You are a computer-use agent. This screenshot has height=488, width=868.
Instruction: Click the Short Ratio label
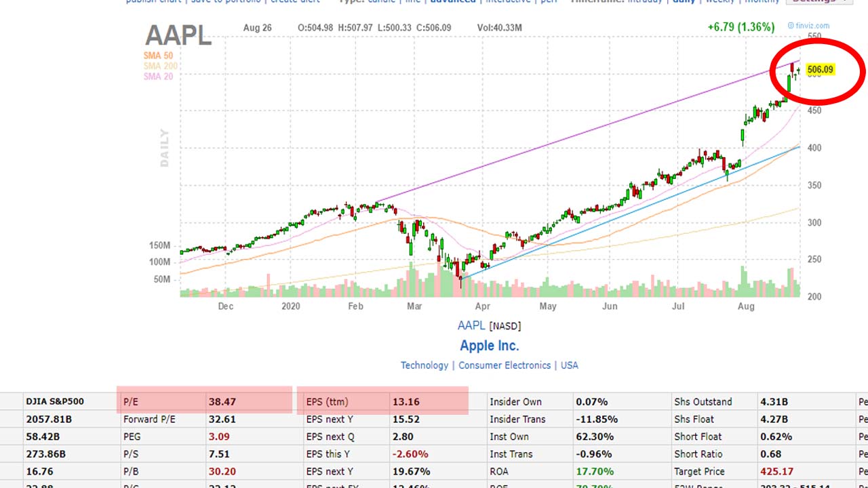point(699,454)
